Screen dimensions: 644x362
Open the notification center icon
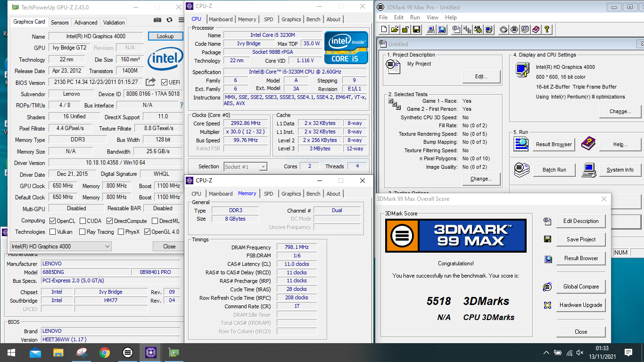[x=628, y=352]
